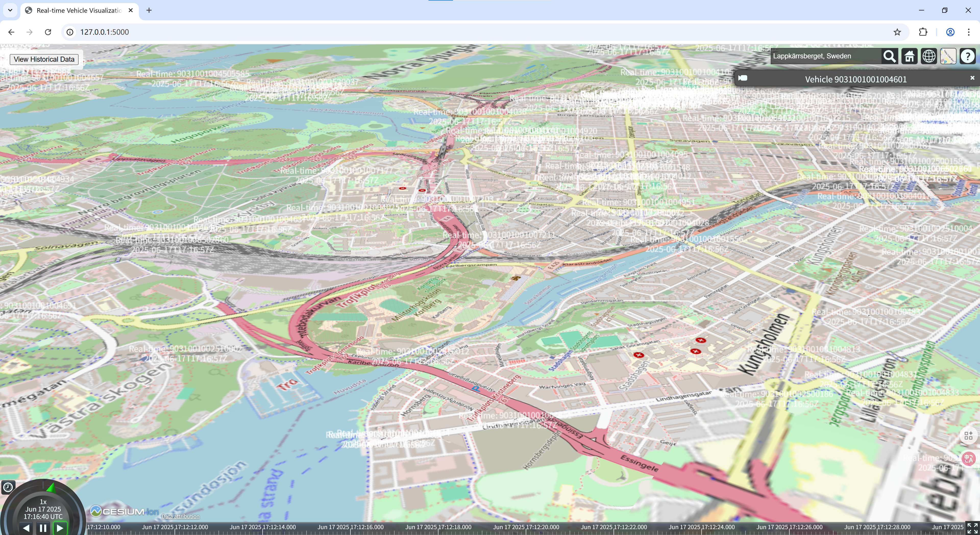
Task: Click the camera tracking icon in vehicle infobox
Action: [743, 78]
